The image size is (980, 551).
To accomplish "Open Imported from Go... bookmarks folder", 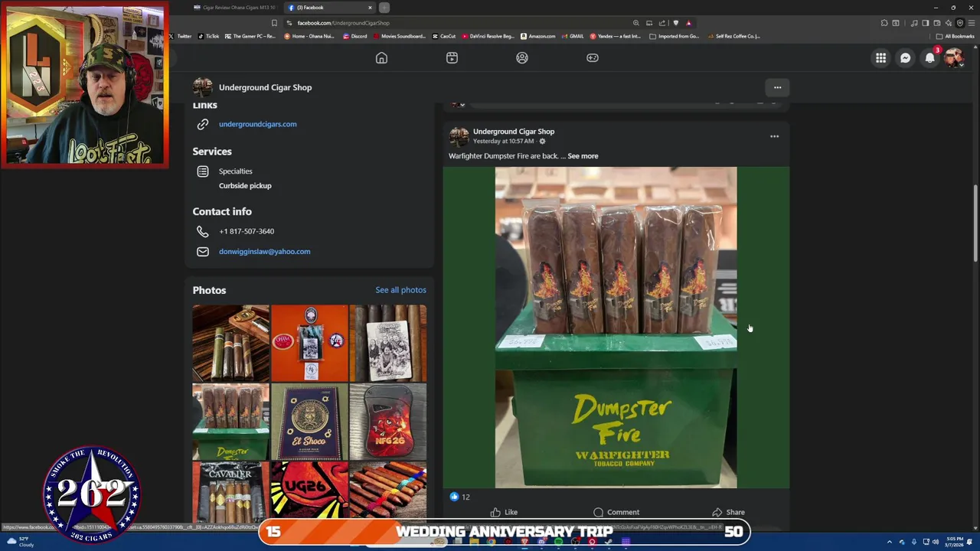I will click(675, 36).
